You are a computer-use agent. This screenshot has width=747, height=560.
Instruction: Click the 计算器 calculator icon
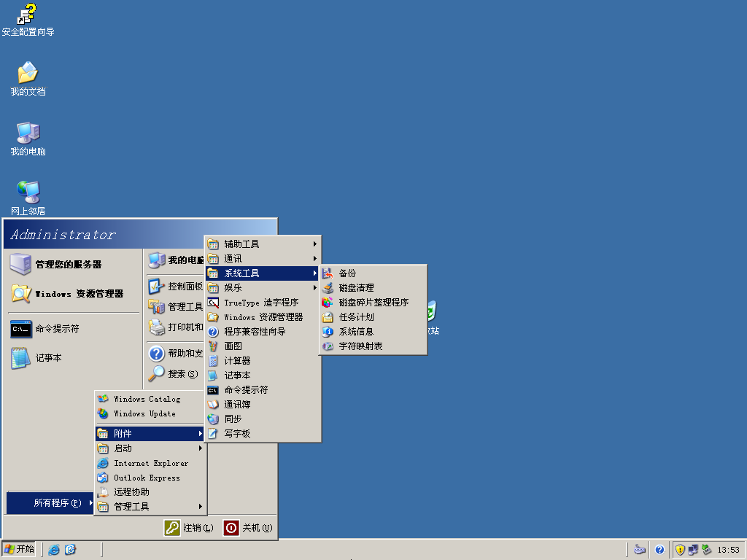[213, 361]
